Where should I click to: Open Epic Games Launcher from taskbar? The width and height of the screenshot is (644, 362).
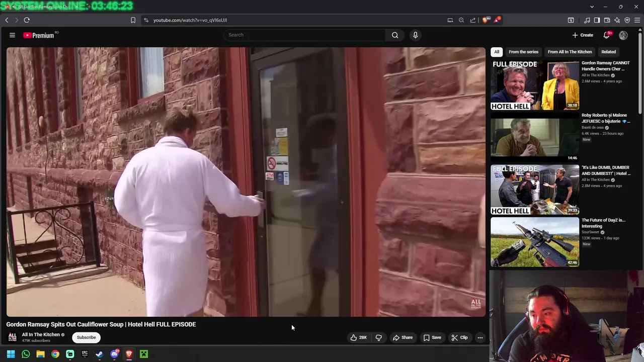(85, 354)
